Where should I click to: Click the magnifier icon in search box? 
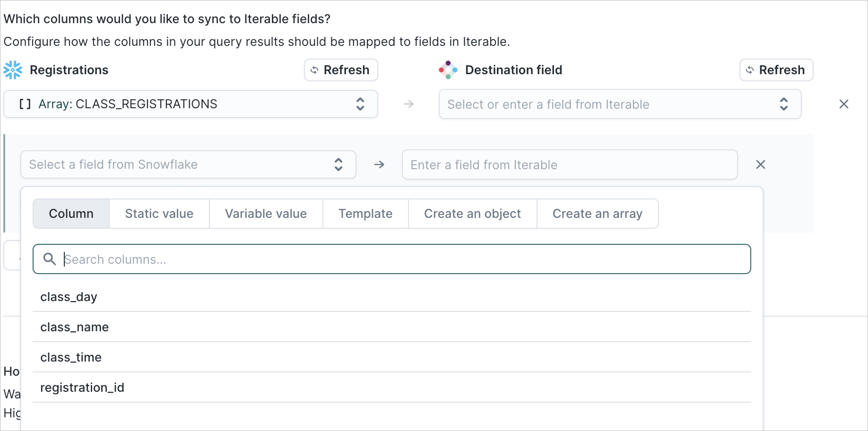coord(50,259)
